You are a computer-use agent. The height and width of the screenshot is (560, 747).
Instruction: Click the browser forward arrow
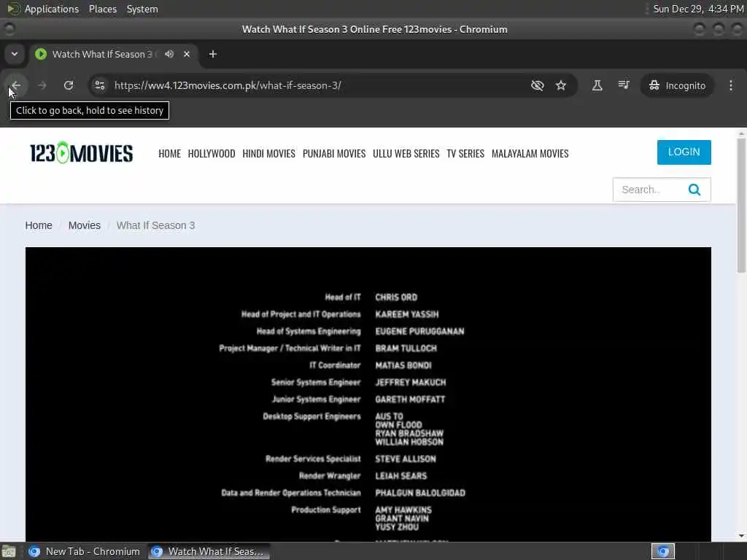(x=42, y=86)
